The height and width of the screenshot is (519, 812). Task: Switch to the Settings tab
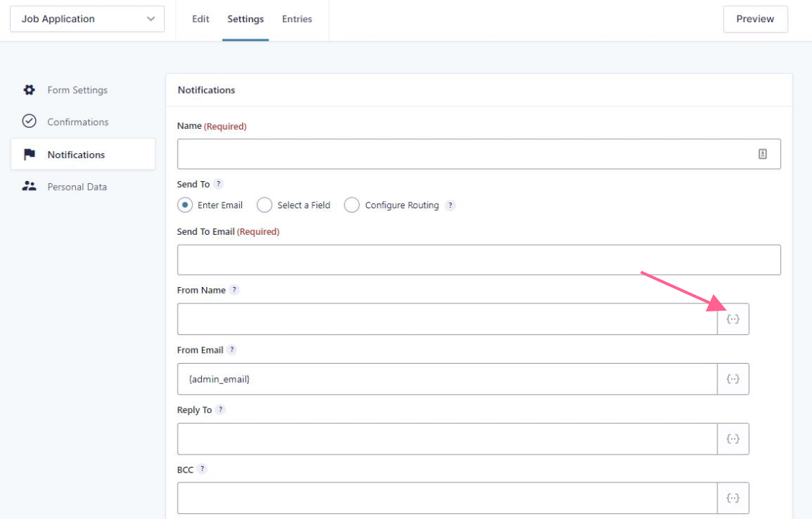246,19
